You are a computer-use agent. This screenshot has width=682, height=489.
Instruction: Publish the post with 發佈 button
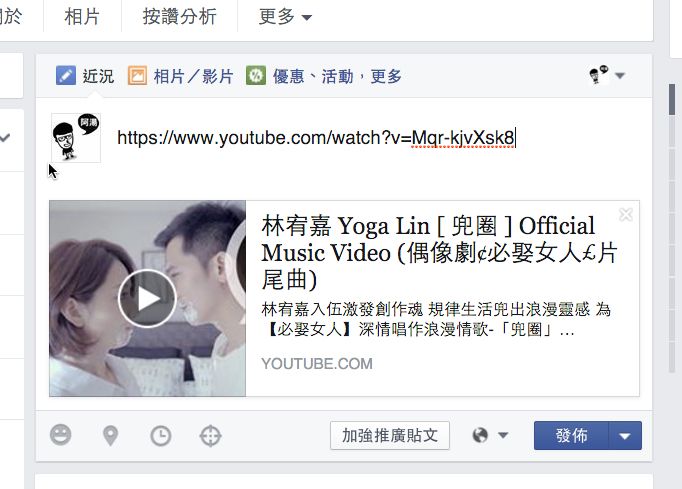(571, 435)
